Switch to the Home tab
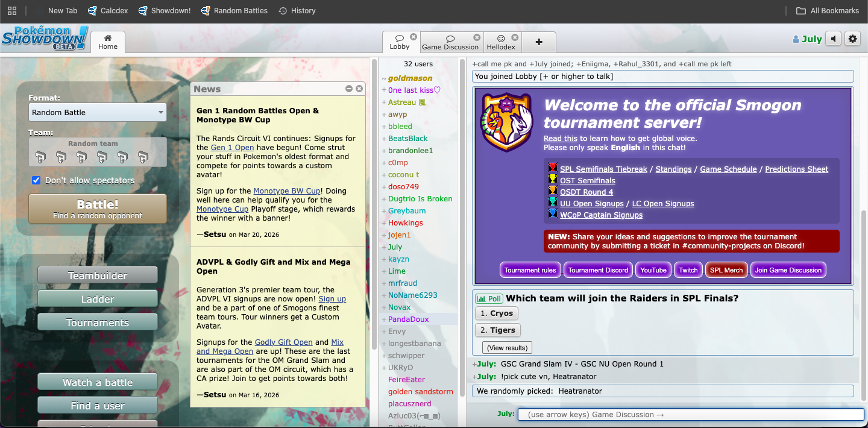Screen dimensions: 868x428 pyautogui.click(x=108, y=42)
